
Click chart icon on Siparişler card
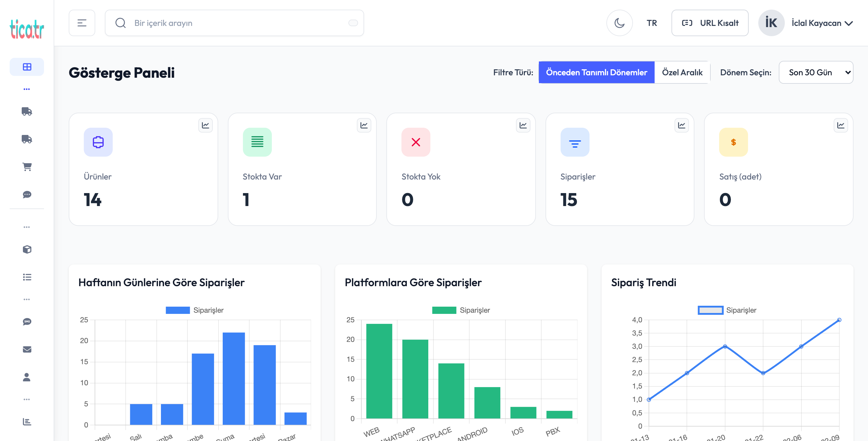[x=682, y=125]
